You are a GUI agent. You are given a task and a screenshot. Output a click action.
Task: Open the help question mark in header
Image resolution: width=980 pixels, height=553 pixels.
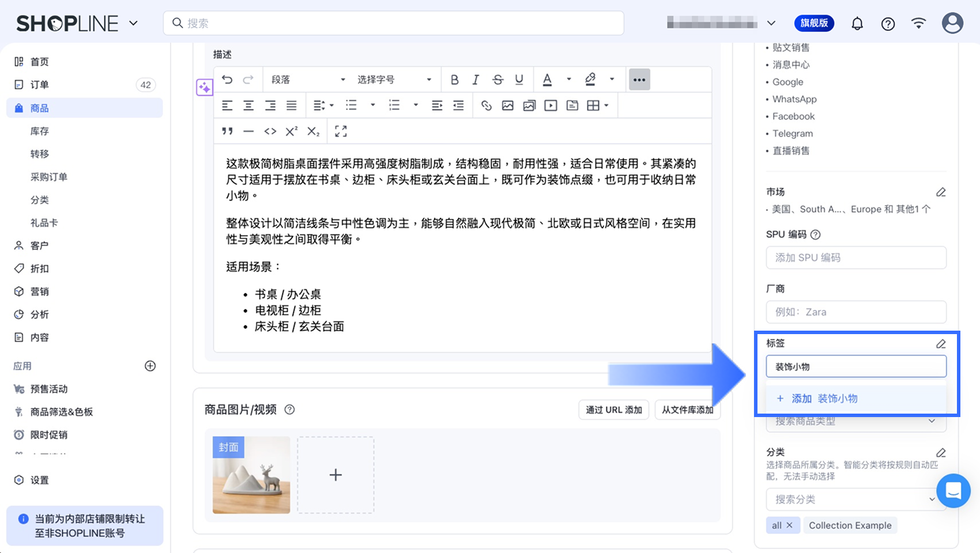click(888, 24)
